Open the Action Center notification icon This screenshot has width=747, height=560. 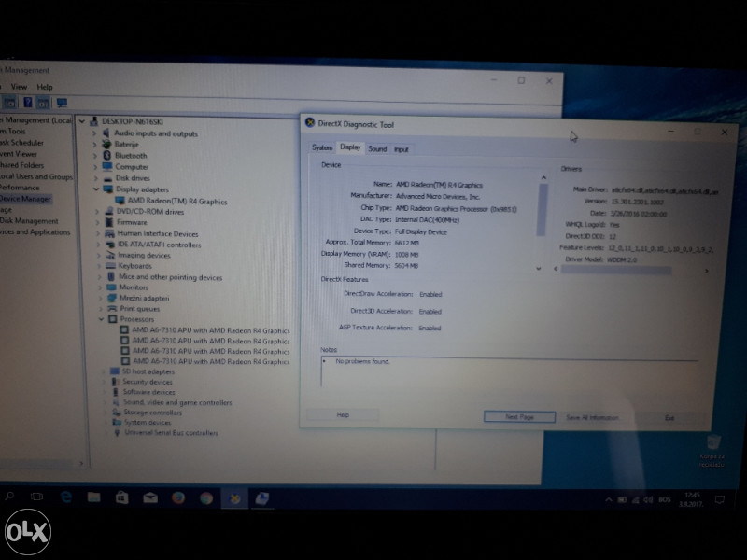pos(720,499)
